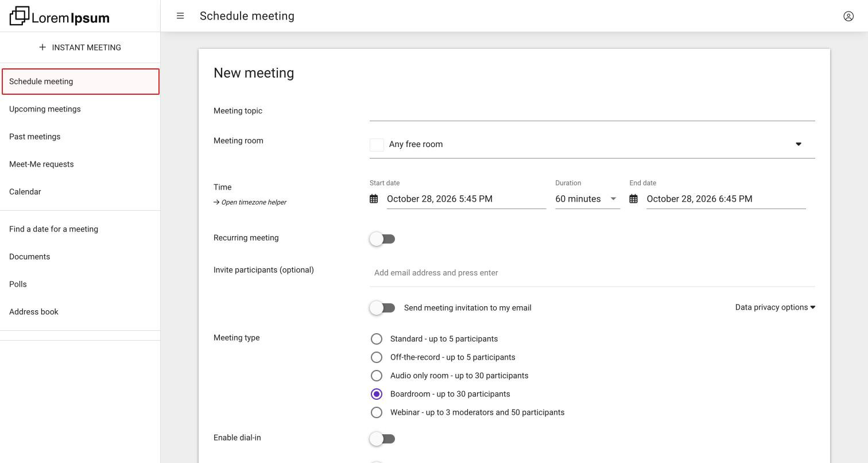Click the Start date calendar icon
868x463 pixels.
[x=374, y=199]
